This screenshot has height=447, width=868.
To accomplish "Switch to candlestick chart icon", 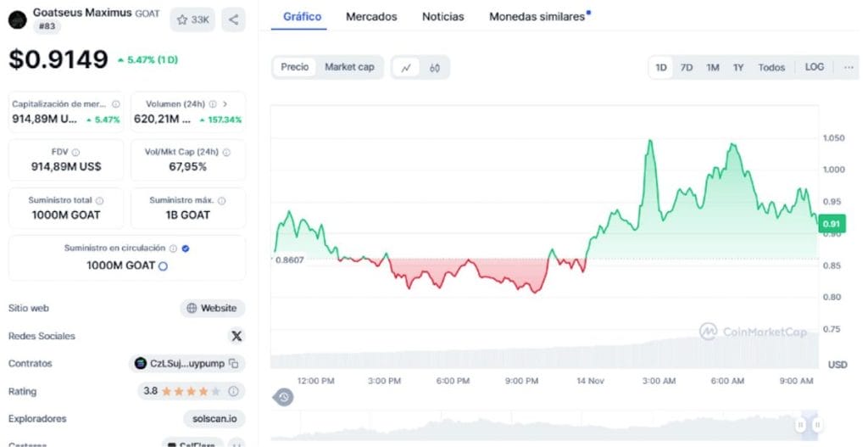I will pyautogui.click(x=435, y=68).
